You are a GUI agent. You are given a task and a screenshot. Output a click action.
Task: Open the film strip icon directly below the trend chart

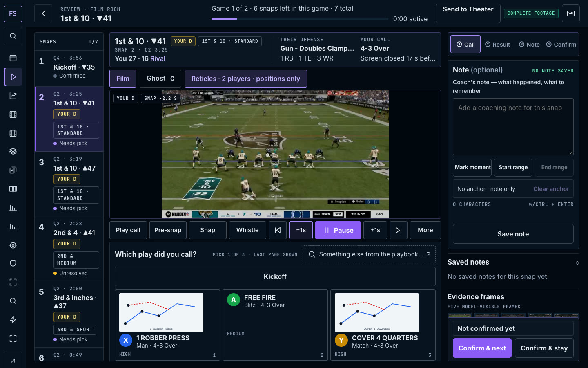[x=13, y=114]
